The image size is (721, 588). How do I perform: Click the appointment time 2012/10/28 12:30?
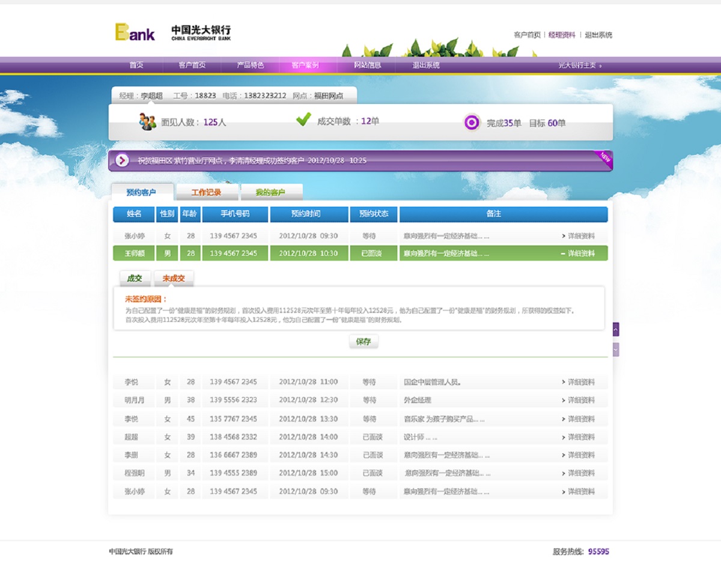(x=308, y=400)
